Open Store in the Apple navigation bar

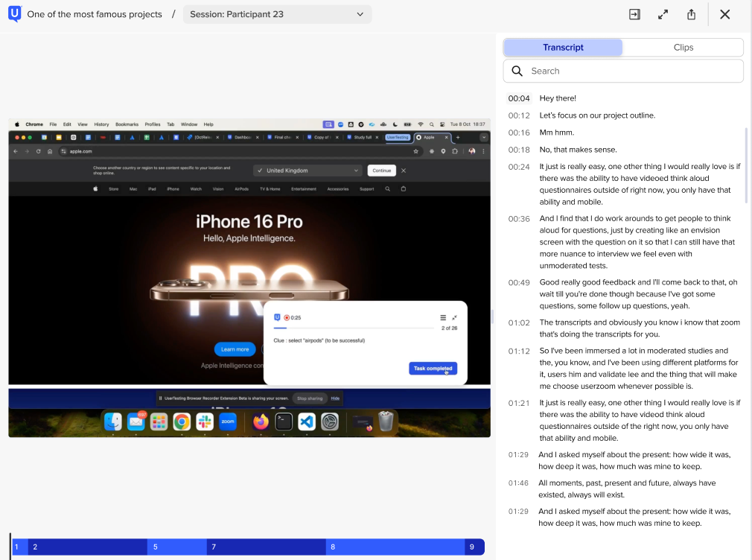(114, 189)
